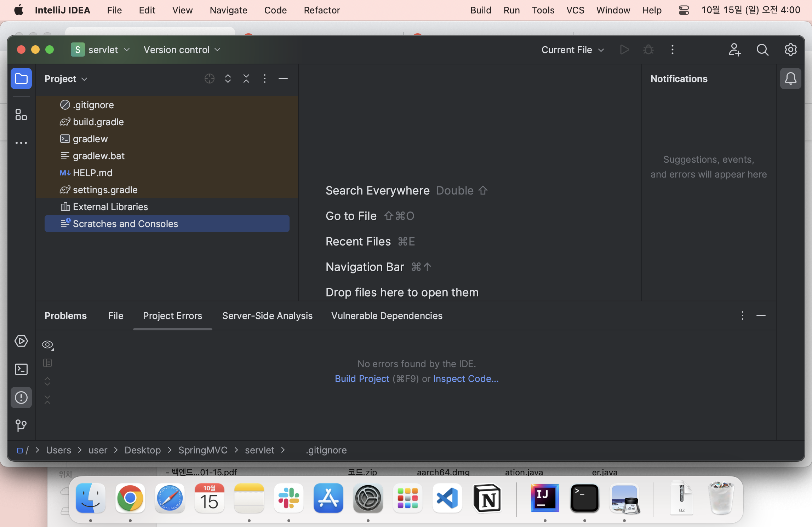Open the servlet project dropdown
The height and width of the screenshot is (527, 812).
(101, 50)
